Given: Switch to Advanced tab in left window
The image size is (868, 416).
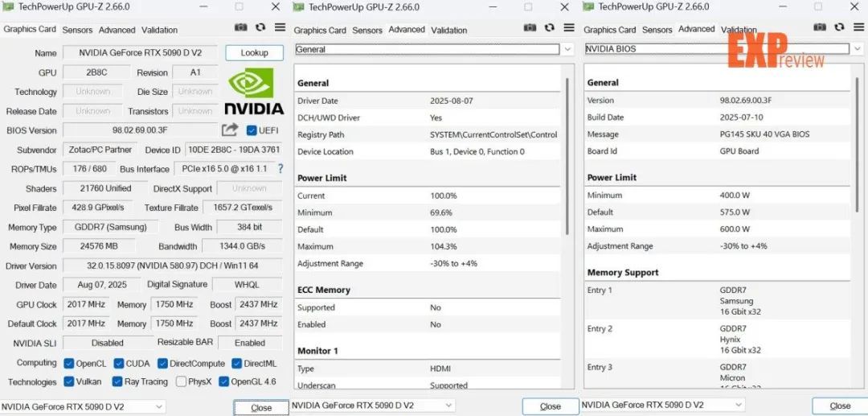Looking at the screenshot, I should click(117, 30).
